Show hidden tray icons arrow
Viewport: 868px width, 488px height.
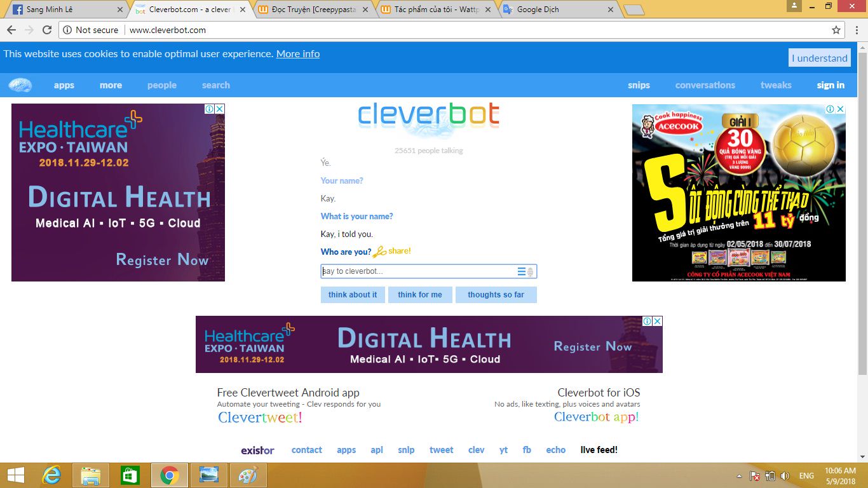[739, 475]
